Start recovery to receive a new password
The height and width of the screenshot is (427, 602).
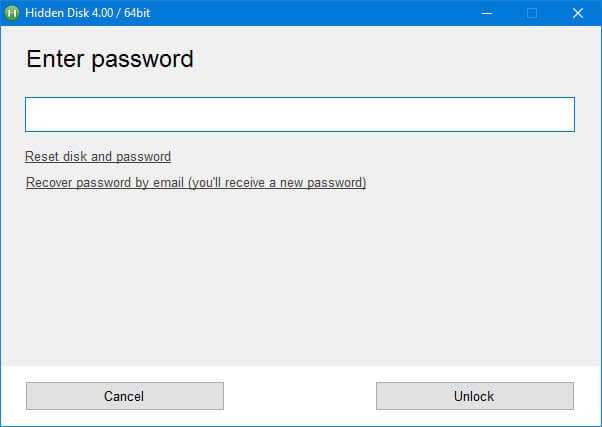pyautogui.click(x=196, y=183)
